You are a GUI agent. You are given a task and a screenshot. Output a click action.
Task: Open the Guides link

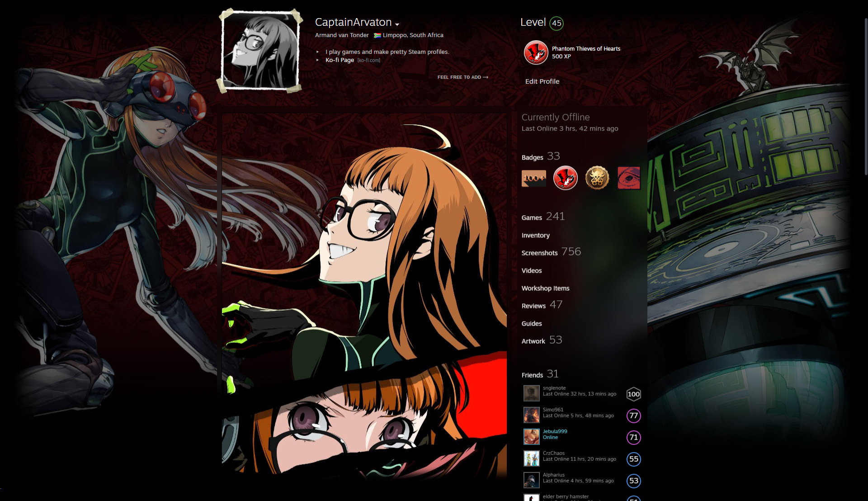click(x=532, y=323)
